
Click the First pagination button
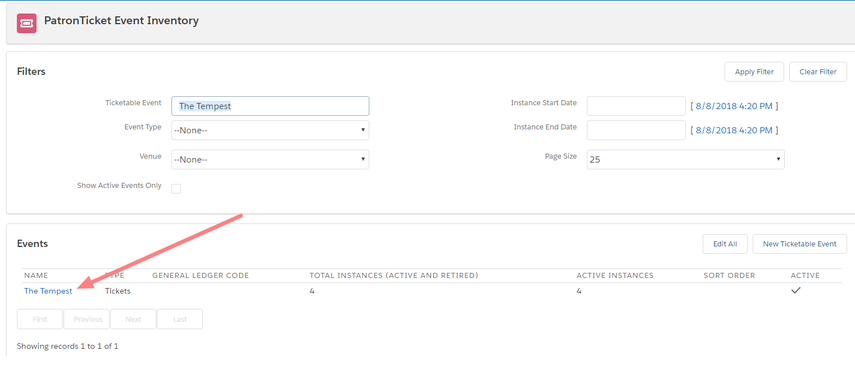pyautogui.click(x=40, y=319)
